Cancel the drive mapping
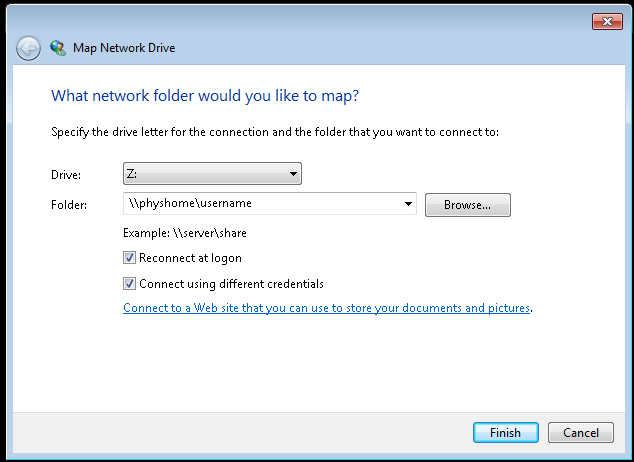The width and height of the screenshot is (634, 462). coord(581,433)
